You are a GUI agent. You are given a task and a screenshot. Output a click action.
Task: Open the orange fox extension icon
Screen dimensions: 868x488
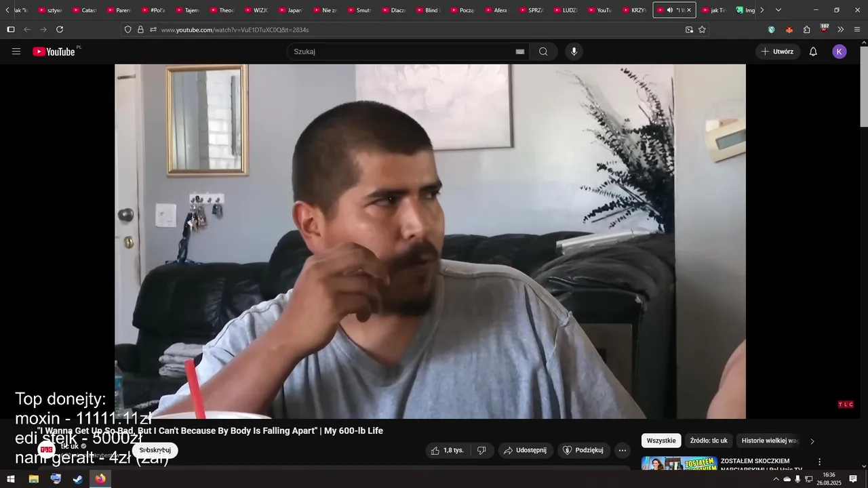[789, 30]
